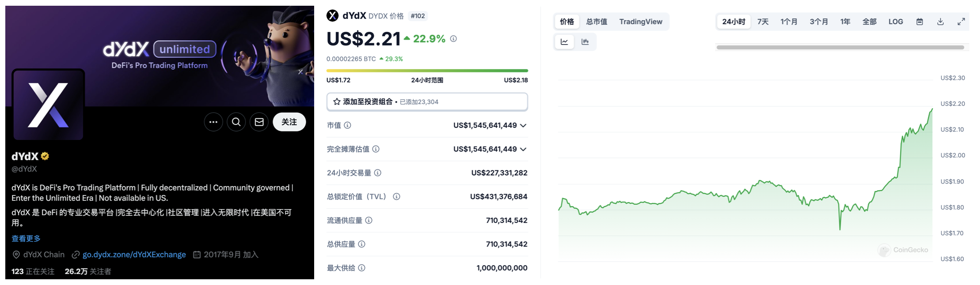Click the profile search magnifier icon
Screen dimensions: 980x285
click(236, 122)
